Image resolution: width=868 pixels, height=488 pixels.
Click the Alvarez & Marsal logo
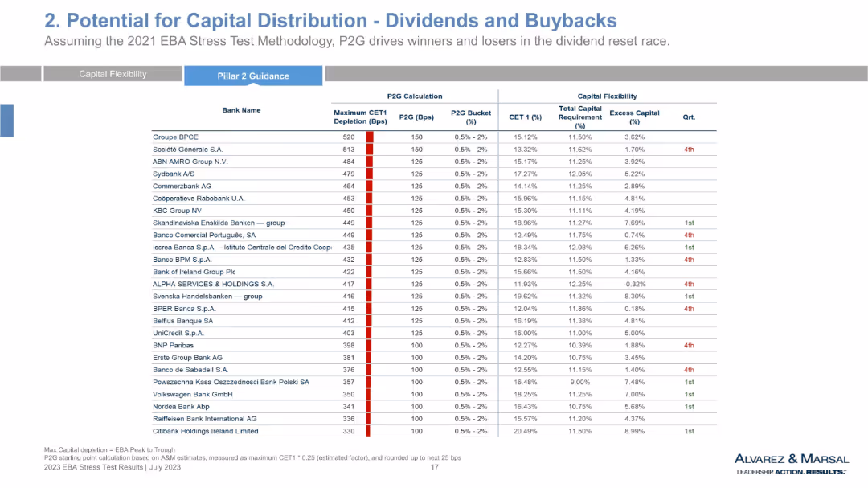[x=792, y=464]
